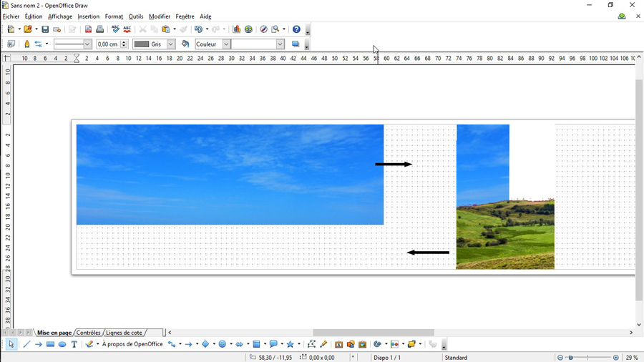The width and height of the screenshot is (644, 362).
Task: Click the Save document icon
Action: [x=45, y=29]
